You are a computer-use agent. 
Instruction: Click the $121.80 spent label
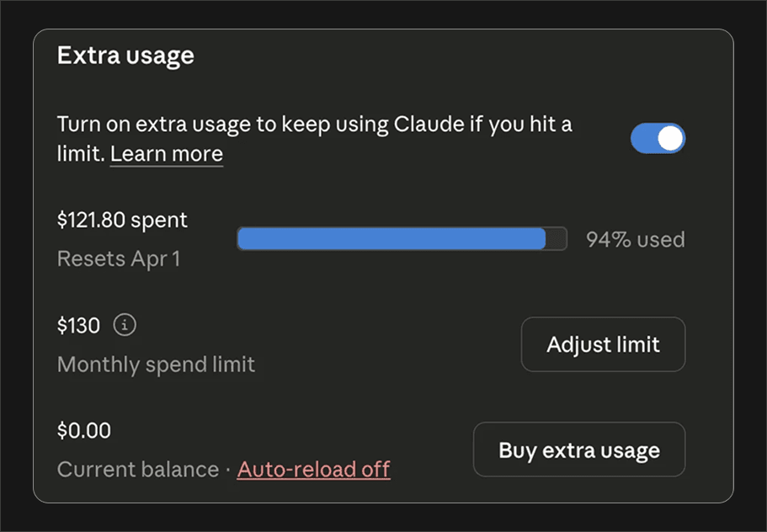121,220
